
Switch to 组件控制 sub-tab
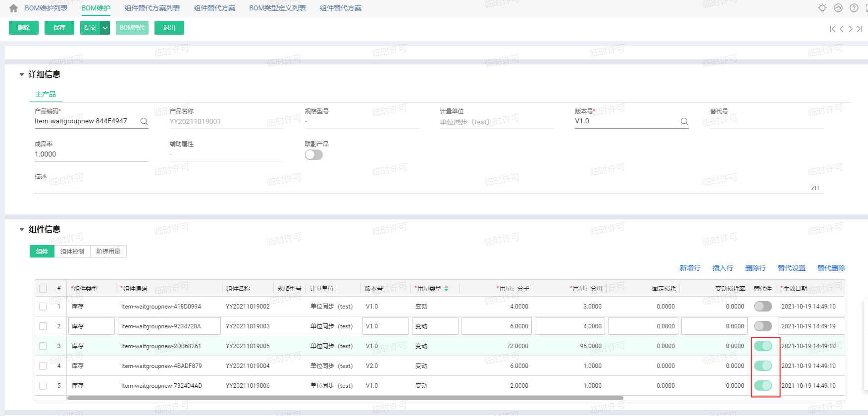(x=72, y=252)
